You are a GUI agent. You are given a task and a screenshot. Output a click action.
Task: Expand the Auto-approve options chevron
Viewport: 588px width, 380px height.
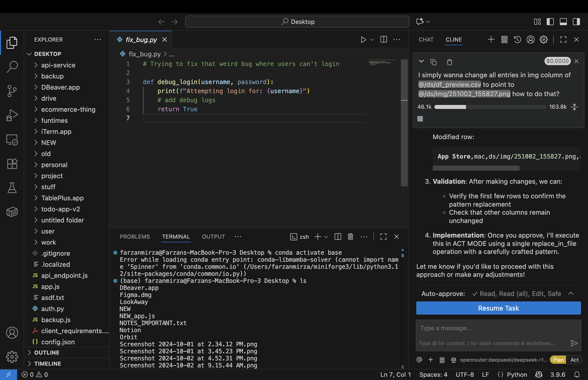pyautogui.click(x=571, y=293)
